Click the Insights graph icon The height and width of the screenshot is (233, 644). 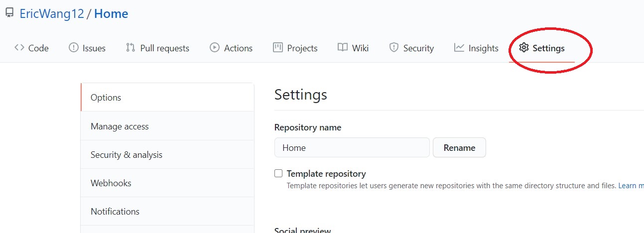click(459, 48)
